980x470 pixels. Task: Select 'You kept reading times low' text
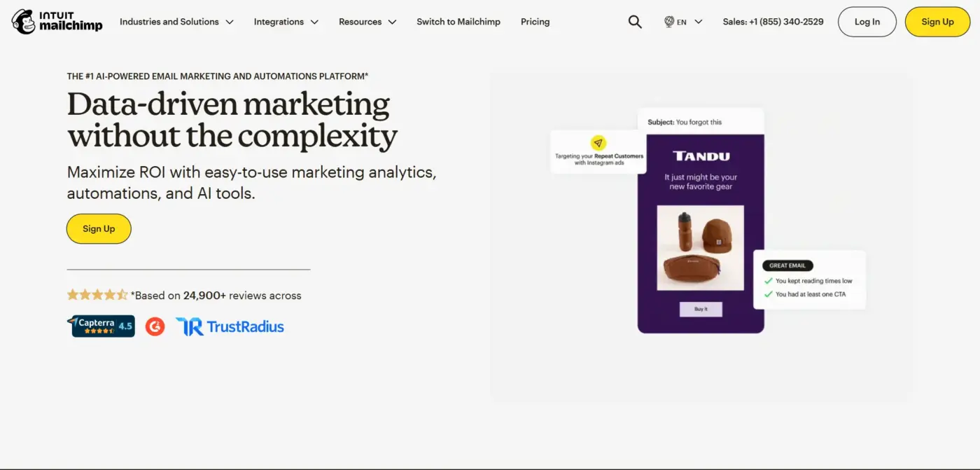(814, 281)
